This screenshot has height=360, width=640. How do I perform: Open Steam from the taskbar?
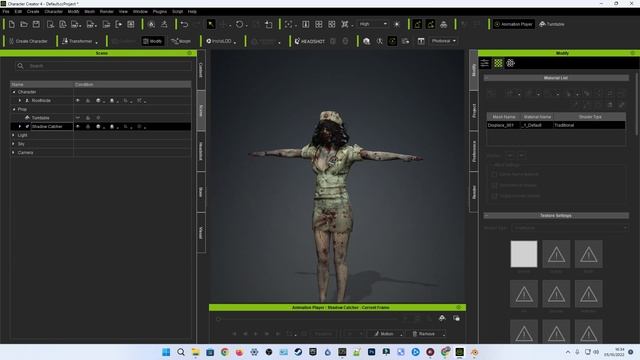pos(298,352)
